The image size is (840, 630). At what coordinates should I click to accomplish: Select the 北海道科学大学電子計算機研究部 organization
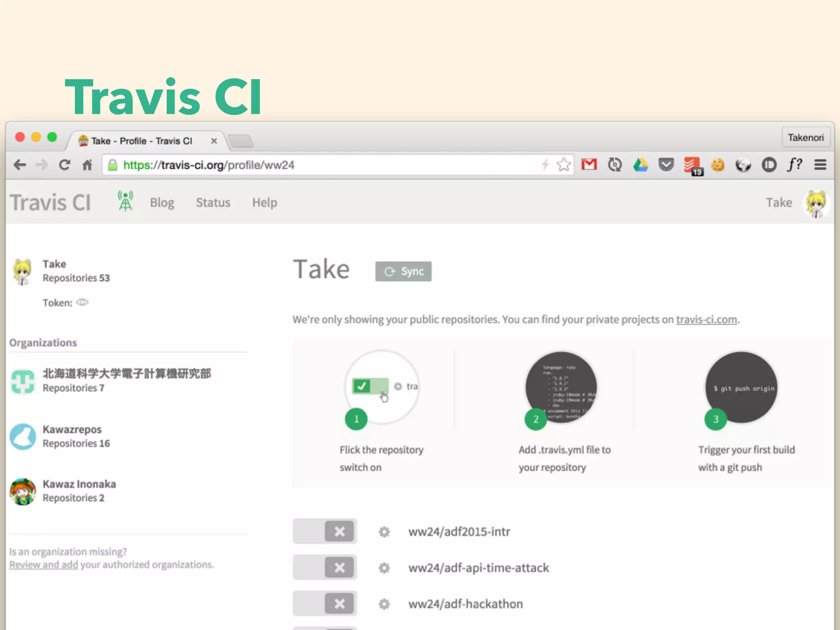coord(127,374)
